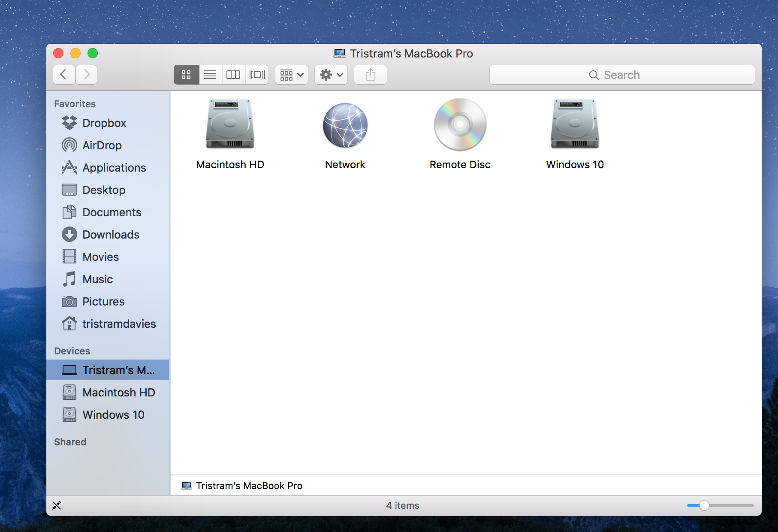778x532 pixels.
Task: Select Macintosh HD in Devices sidebar
Action: pyautogui.click(x=108, y=393)
